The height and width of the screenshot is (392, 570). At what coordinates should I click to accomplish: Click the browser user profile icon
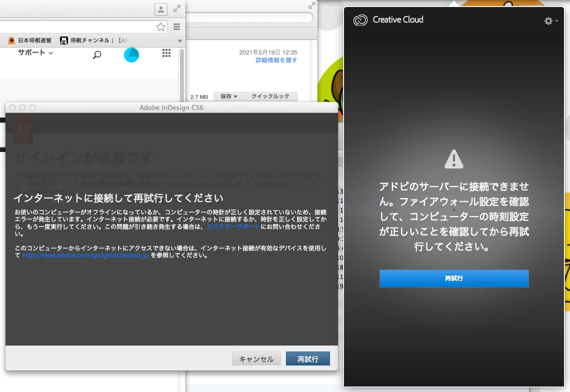[x=160, y=9]
